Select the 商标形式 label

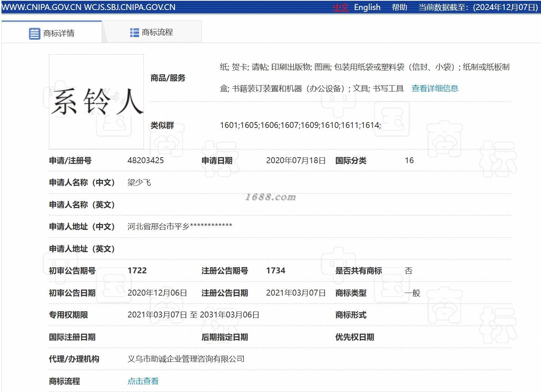click(x=351, y=315)
